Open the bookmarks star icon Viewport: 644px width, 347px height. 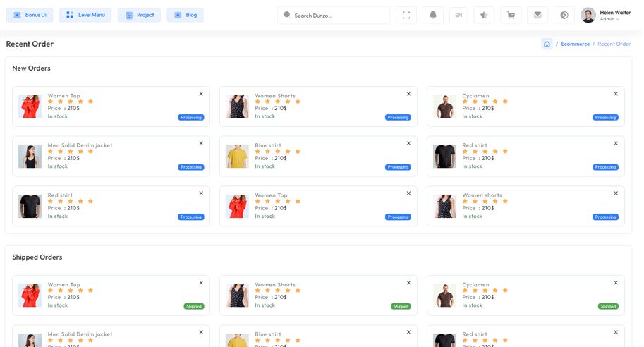click(484, 15)
